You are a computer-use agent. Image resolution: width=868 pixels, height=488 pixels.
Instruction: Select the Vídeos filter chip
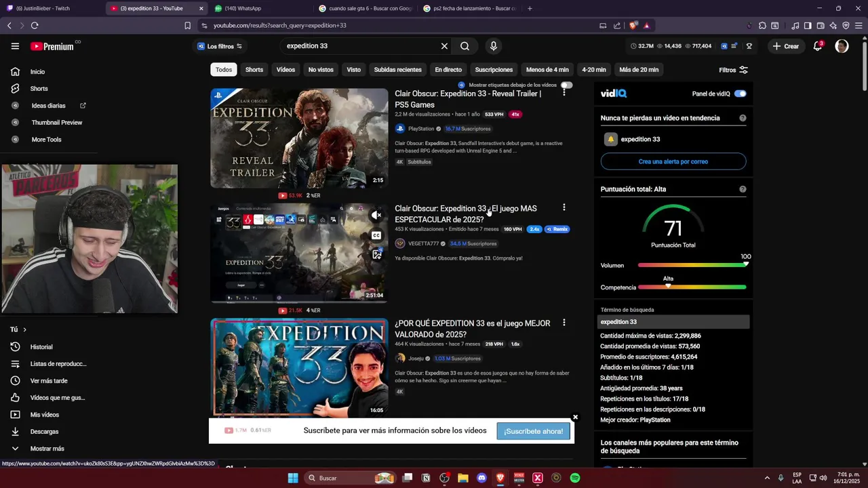click(285, 70)
